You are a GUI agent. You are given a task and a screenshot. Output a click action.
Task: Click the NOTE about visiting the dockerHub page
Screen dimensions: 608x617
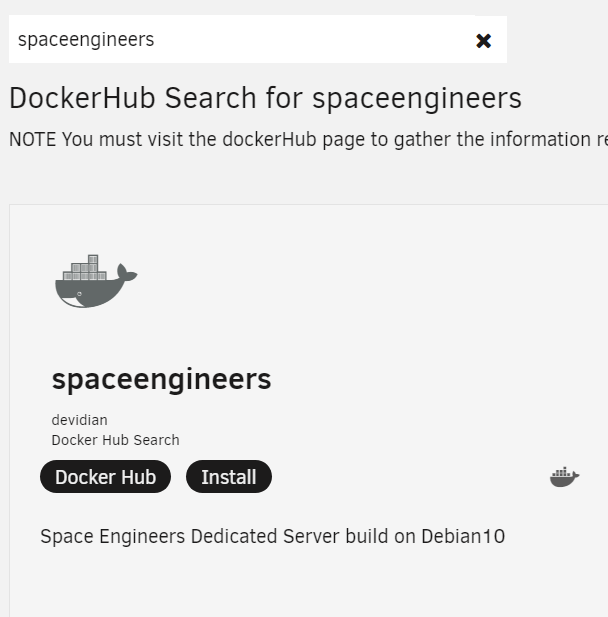[x=309, y=139]
